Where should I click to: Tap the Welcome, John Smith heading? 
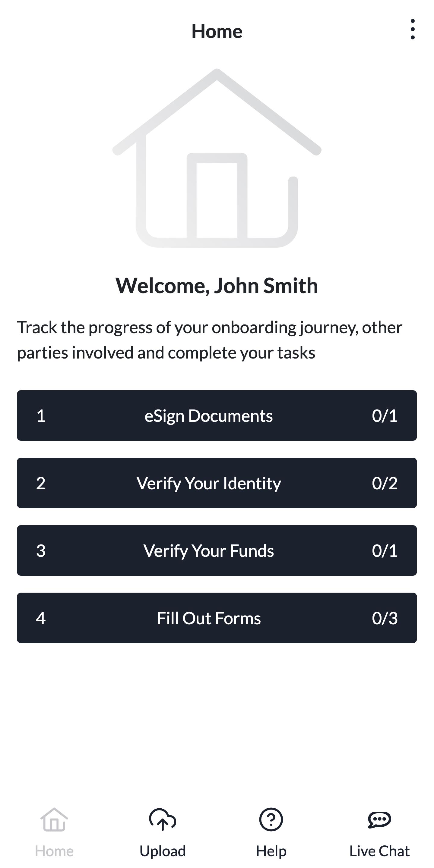coord(217,286)
